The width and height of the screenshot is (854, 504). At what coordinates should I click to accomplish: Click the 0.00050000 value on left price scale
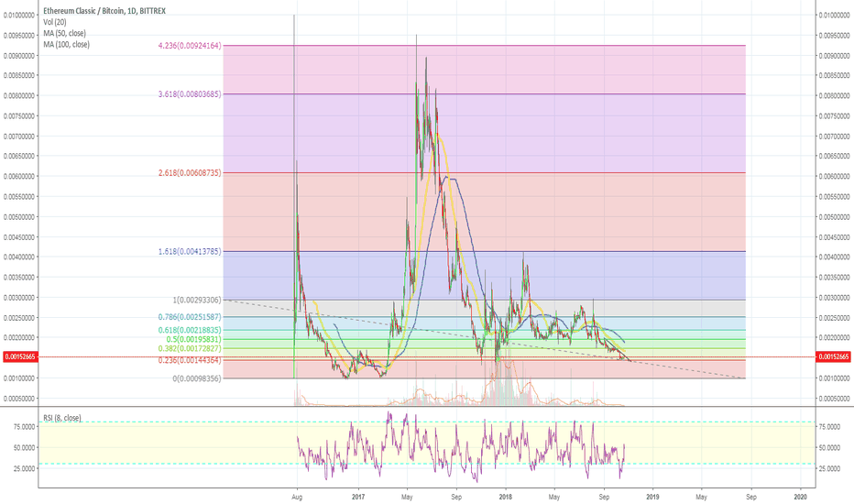pos(19,399)
